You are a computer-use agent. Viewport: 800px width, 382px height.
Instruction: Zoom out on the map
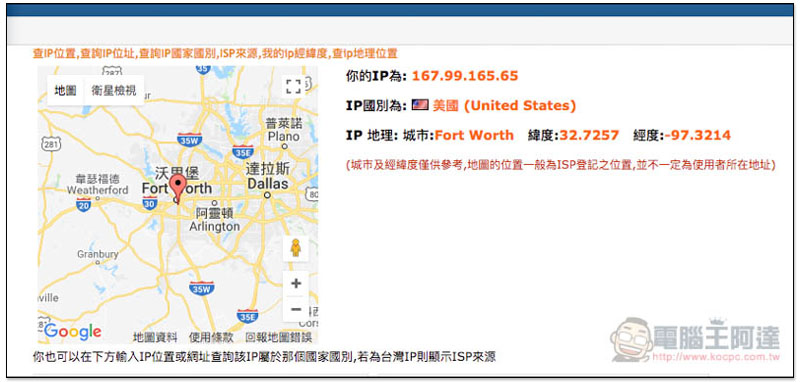[x=296, y=309]
